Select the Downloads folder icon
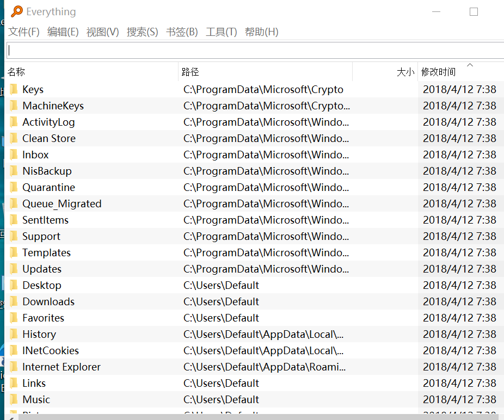Screen dimensions: 504x420 point(14,302)
